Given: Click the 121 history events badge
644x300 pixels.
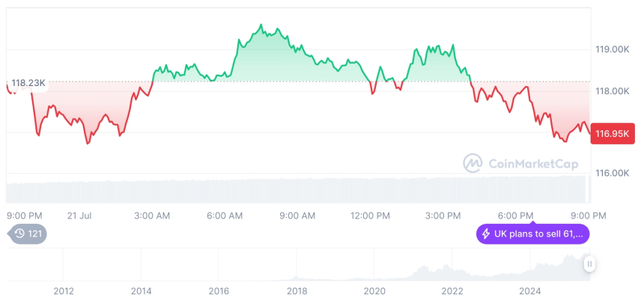Looking at the screenshot, I should pyautogui.click(x=28, y=234).
